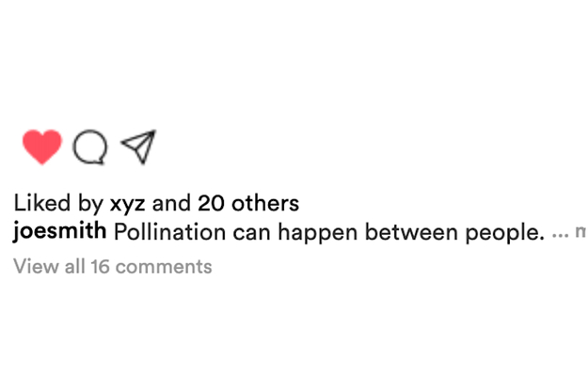Click the bold username joesmith
Viewport: 588px width, 390px height.
pos(60,231)
